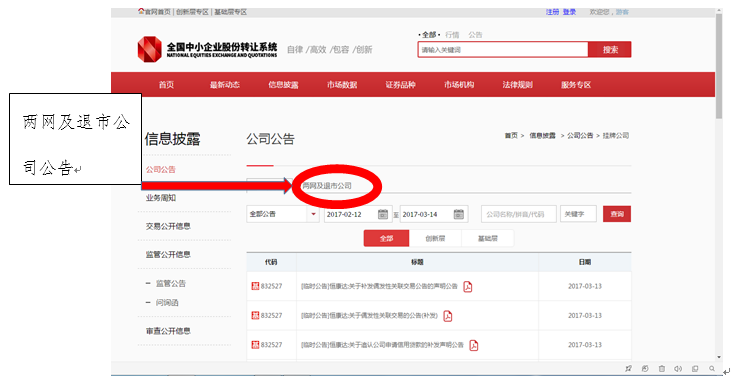The width and height of the screenshot is (746, 382).
Task: Open 最新动态 in the navigation bar
Action: coord(225,85)
